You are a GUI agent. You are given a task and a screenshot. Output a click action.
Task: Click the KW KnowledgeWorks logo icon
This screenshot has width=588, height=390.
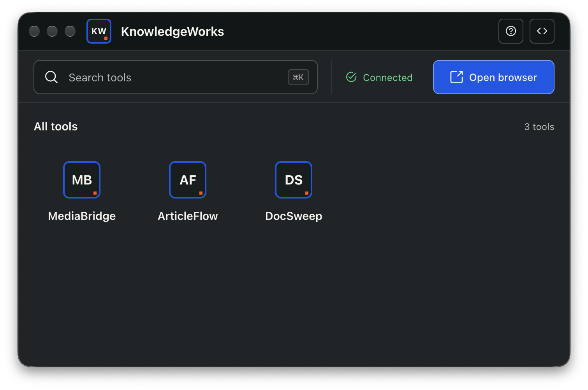pos(99,31)
